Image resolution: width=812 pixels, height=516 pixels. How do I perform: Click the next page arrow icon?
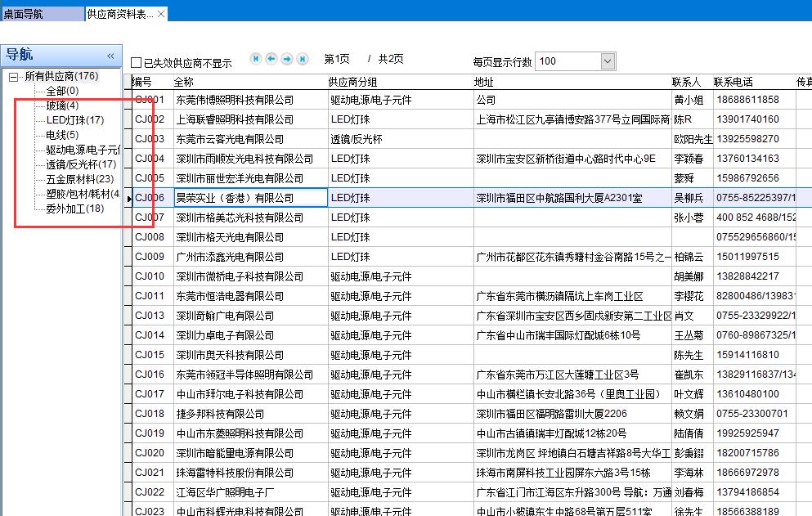coord(287,59)
